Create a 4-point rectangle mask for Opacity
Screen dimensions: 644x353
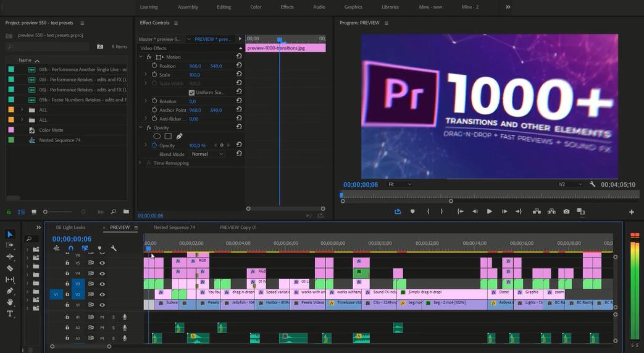point(168,136)
